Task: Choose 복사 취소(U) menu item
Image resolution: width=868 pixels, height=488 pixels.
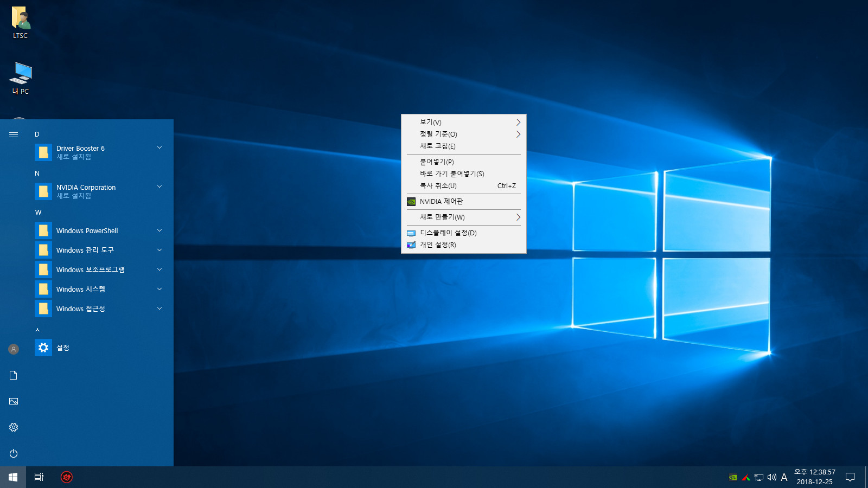Action: 464,186
